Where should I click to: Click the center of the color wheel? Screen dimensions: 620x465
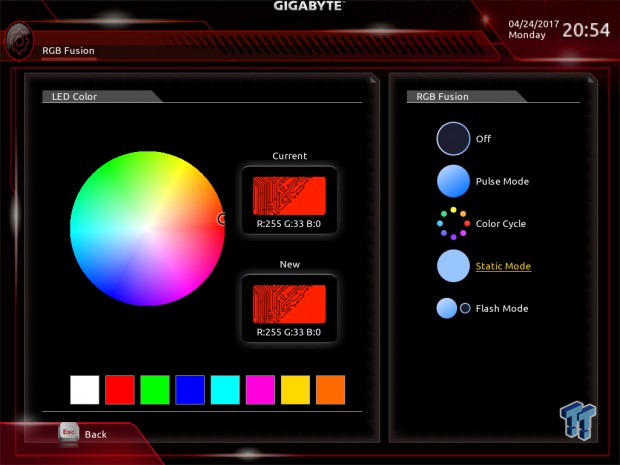pyautogui.click(x=147, y=228)
